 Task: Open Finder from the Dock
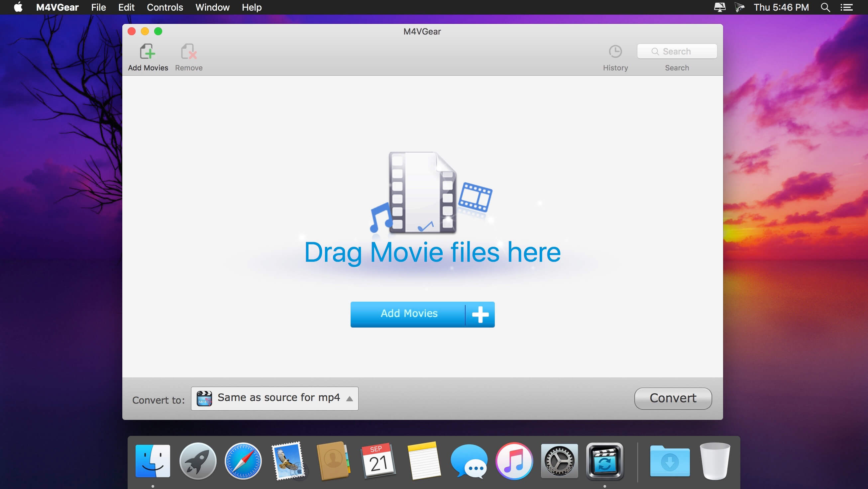pos(153,461)
